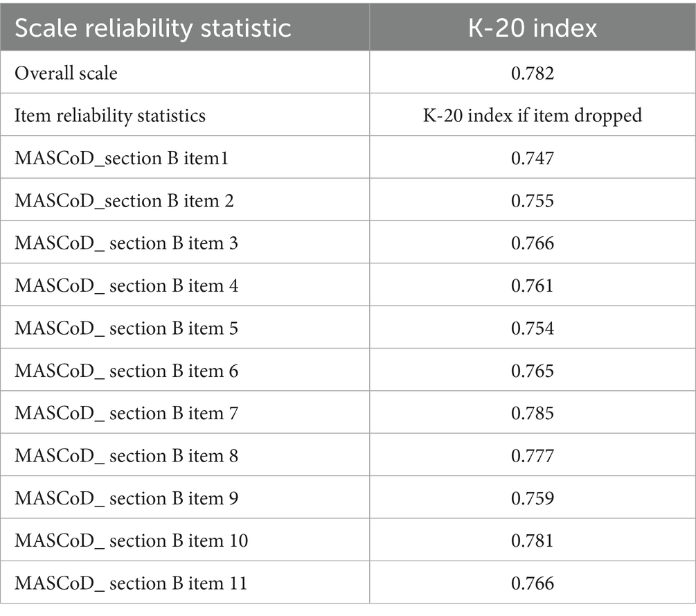Click the MASCoD section B item 2 label
This screenshot has height=616, width=696.
(x=124, y=201)
